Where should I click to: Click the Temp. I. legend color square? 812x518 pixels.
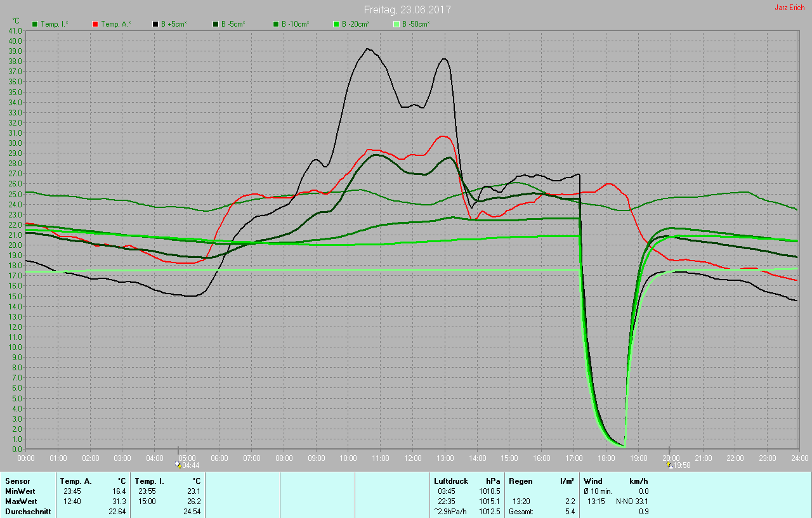click(35, 24)
